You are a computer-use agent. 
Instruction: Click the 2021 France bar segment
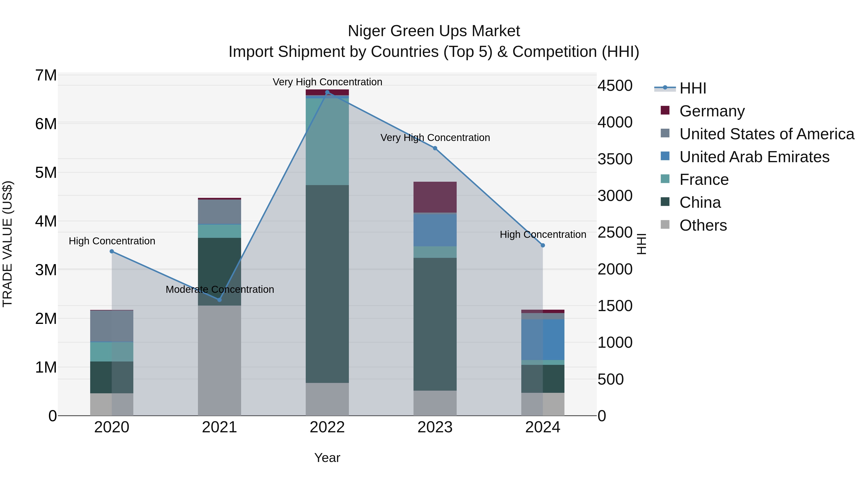[219, 231]
